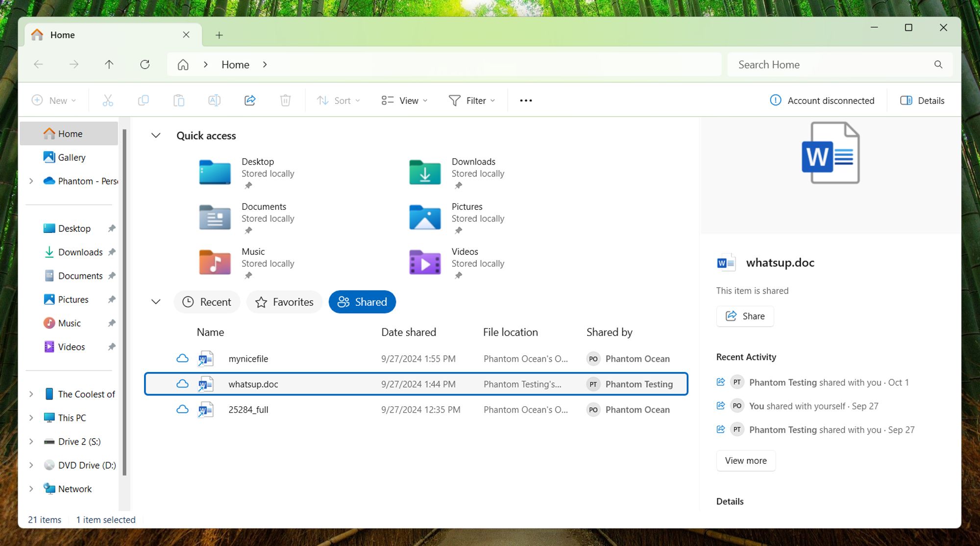Switch to the Favorites tab
This screenshot has width=980, height=546.
pyautogui.click(x=284, y=302)
